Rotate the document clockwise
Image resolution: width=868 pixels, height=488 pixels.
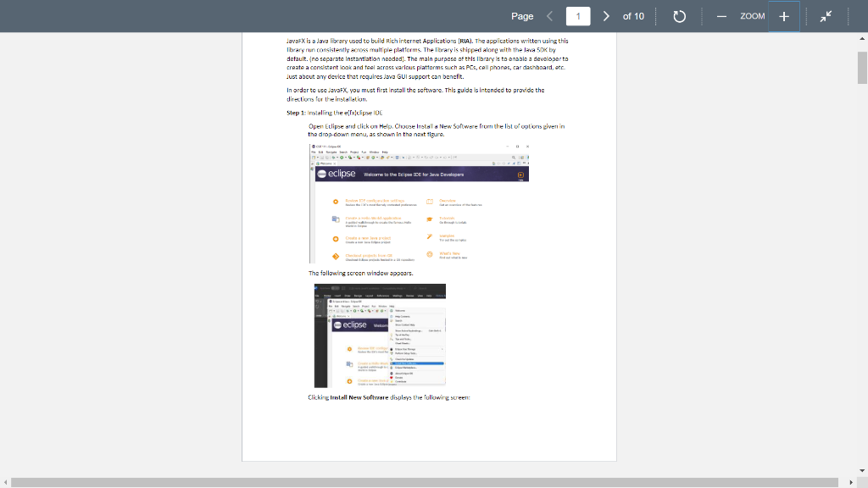pos(679,16)
